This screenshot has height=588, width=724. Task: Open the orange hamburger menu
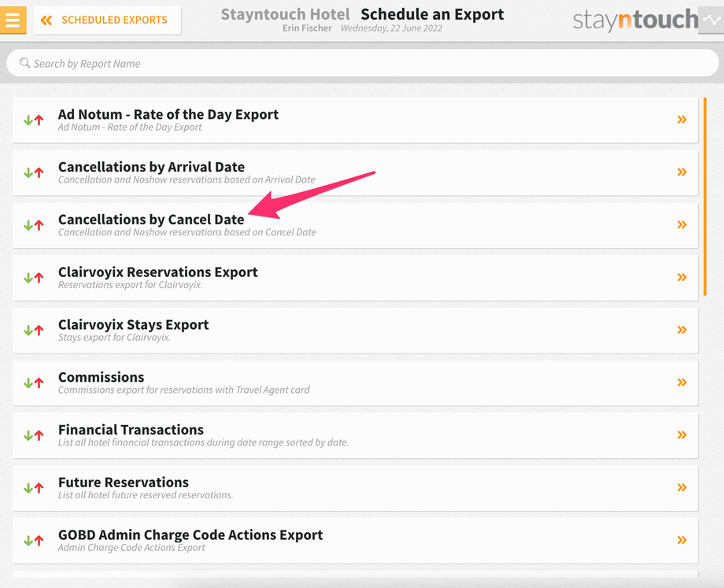[x=13, y=20]
